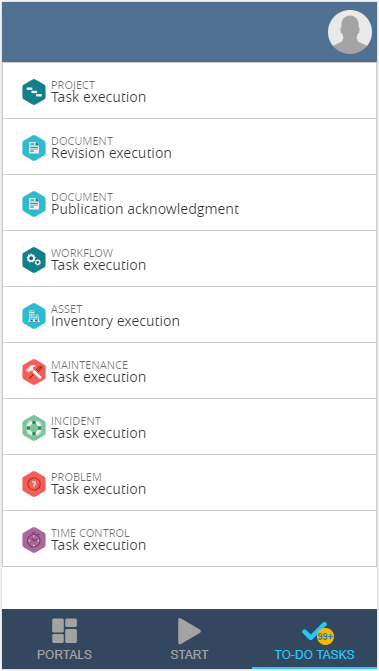Click the Incident lifebuoy icon
The image size is (379, 671).
(34, 428)
